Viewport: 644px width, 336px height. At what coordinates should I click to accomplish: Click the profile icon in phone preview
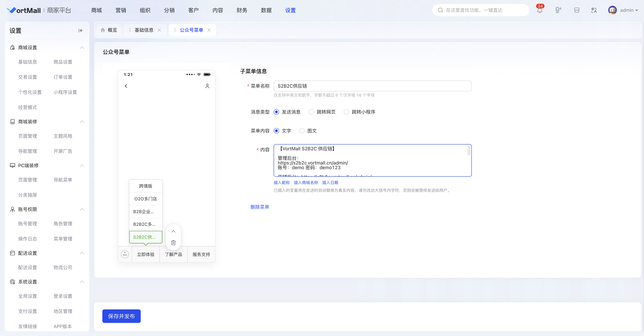coord(207,86)
